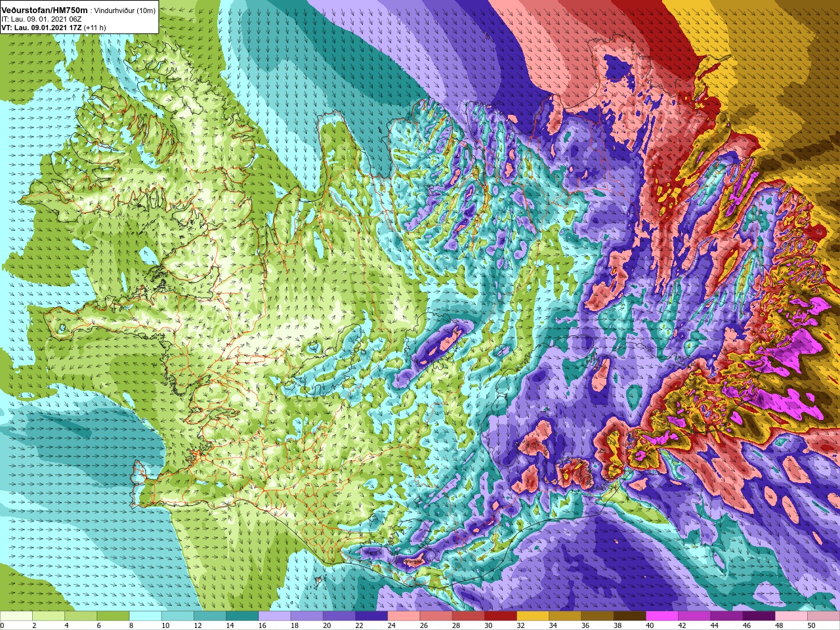Pick the salmon 26–28 legend swatch
Viewport: 840px width, 630px height.
[436, 615]
